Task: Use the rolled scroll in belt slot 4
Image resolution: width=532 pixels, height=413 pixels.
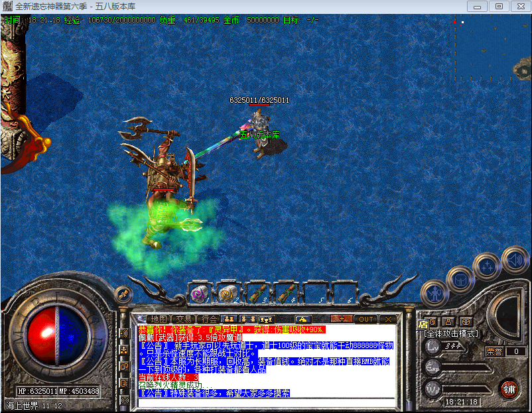Action: pos(286,293)
